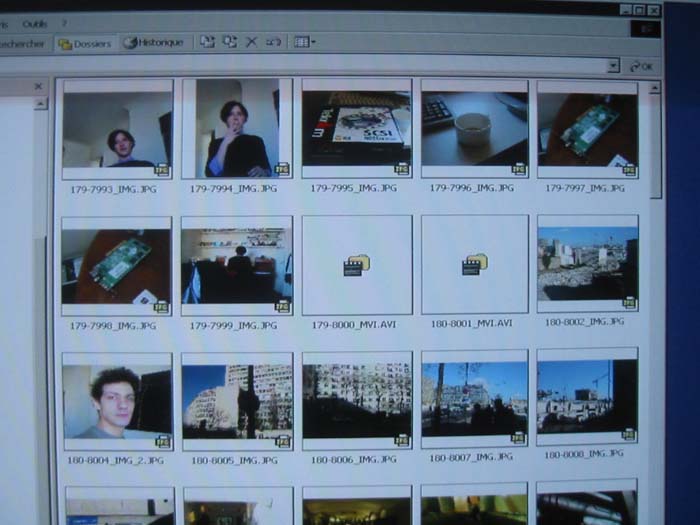Viewport: 700px width, 525px height.
Task: Open the help (?) menu
Action: click(x=64, y=23)
